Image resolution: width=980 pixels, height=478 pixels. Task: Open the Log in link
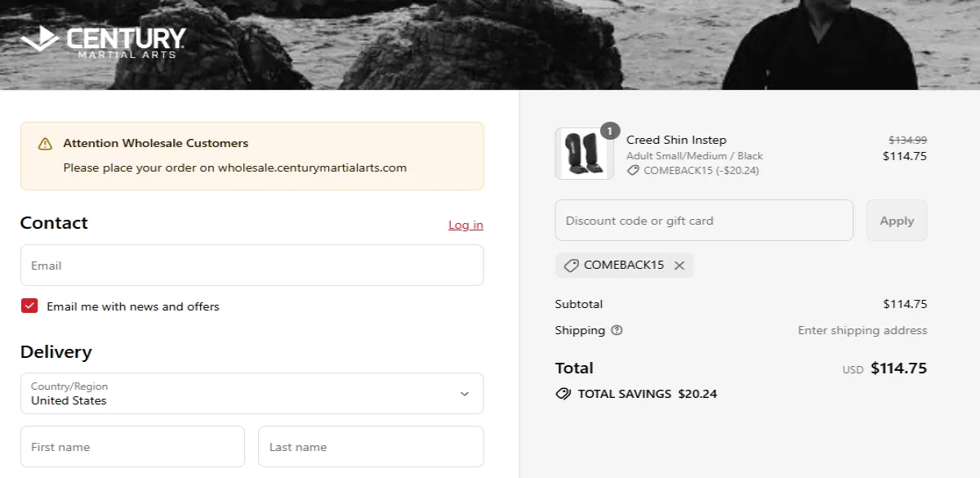tap(465, 225)
